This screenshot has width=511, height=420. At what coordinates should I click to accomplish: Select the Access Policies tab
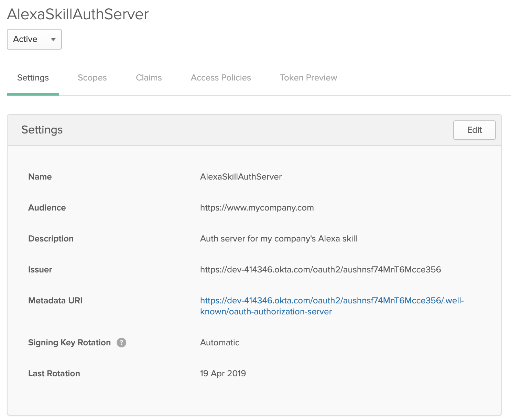click(x=221, y=78)
